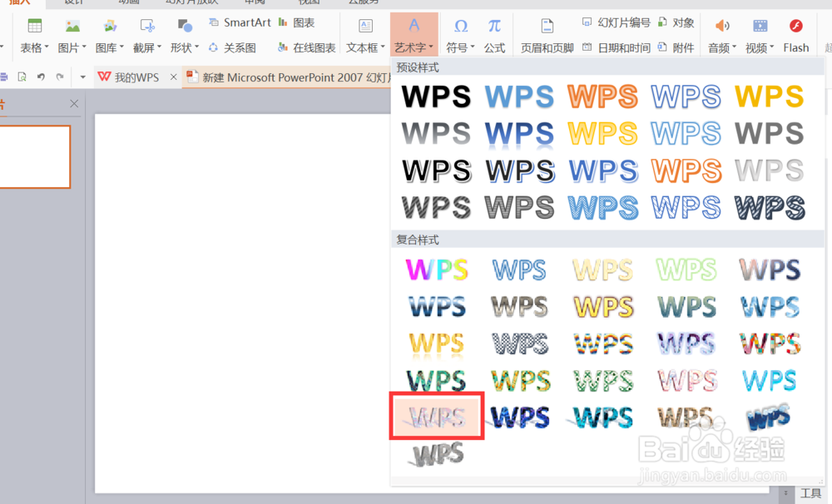Close the slide thumbnail panel
Screen dimensions: 832x504
click(x=74, y=103)
